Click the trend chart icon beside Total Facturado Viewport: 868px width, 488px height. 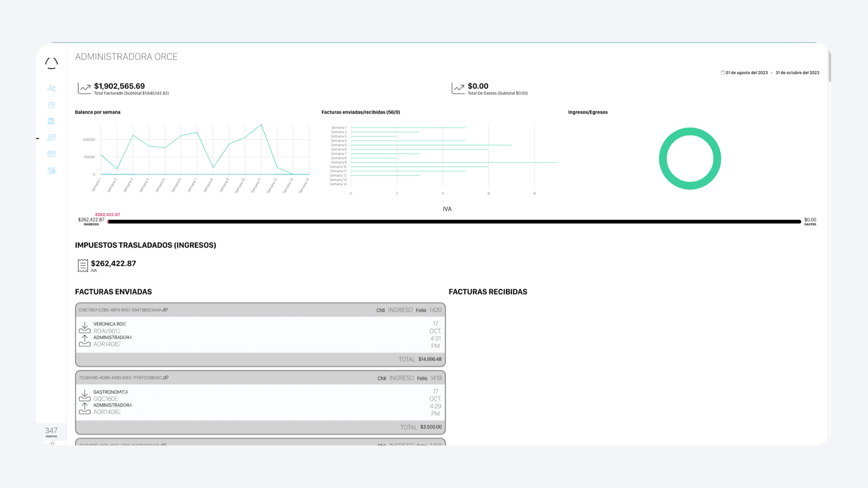click(84, 88)
